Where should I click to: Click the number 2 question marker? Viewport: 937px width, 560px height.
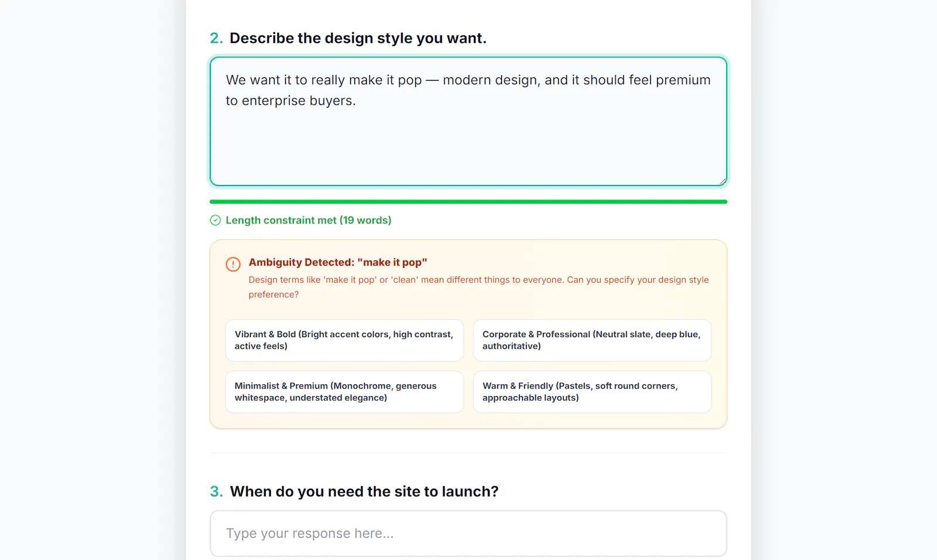[x=216, y=38]
